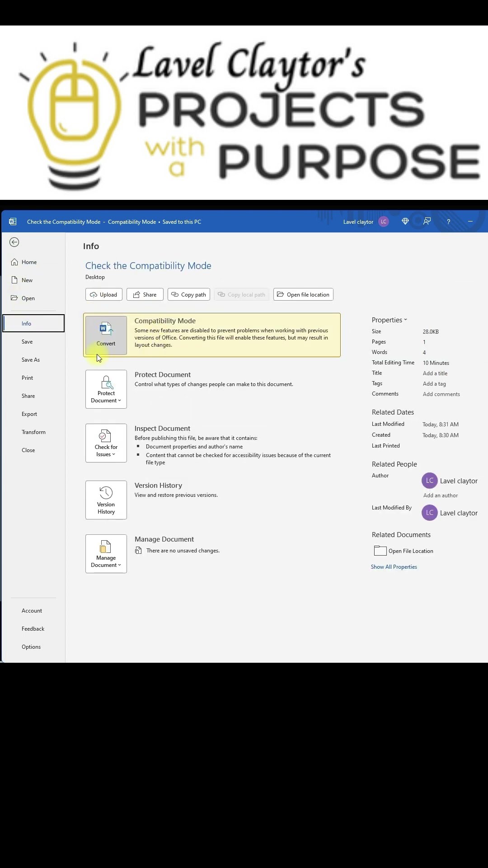
Task: Click the Upload cloud icon
Action: [94, 295]
